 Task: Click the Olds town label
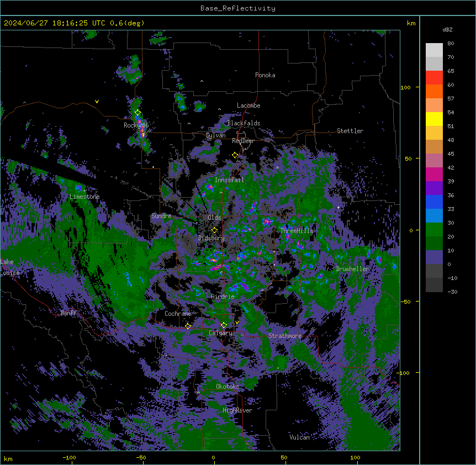(214, 218)
